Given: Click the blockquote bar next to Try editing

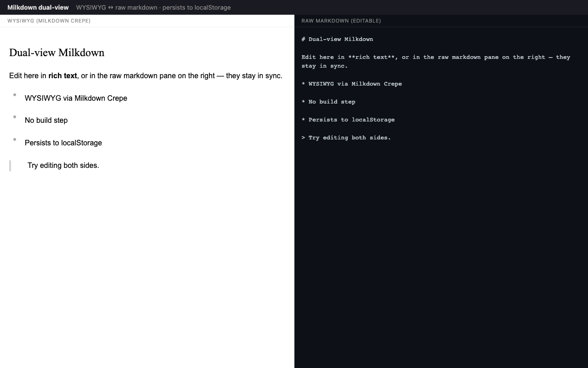Looking at the screenshot, I should (10, 166).
